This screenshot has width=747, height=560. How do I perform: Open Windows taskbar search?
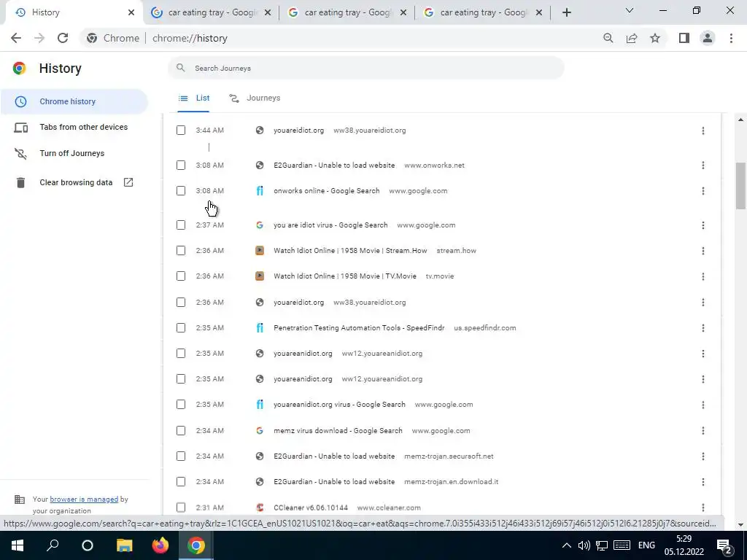[x=53, y=545]
